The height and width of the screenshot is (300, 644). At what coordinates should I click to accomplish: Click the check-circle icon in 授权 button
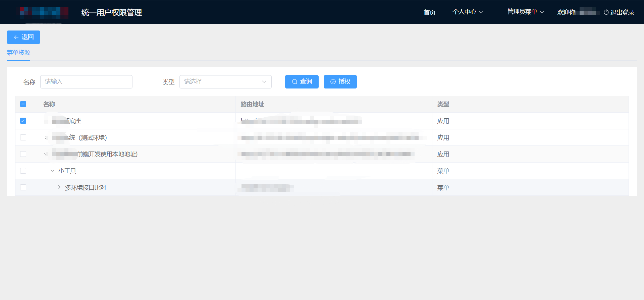333,82
